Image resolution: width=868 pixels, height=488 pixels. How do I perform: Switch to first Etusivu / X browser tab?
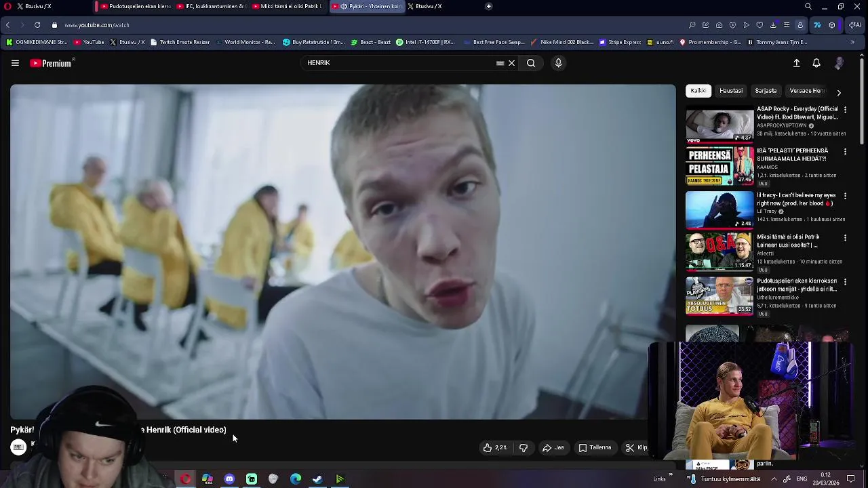tap(34, 6)
